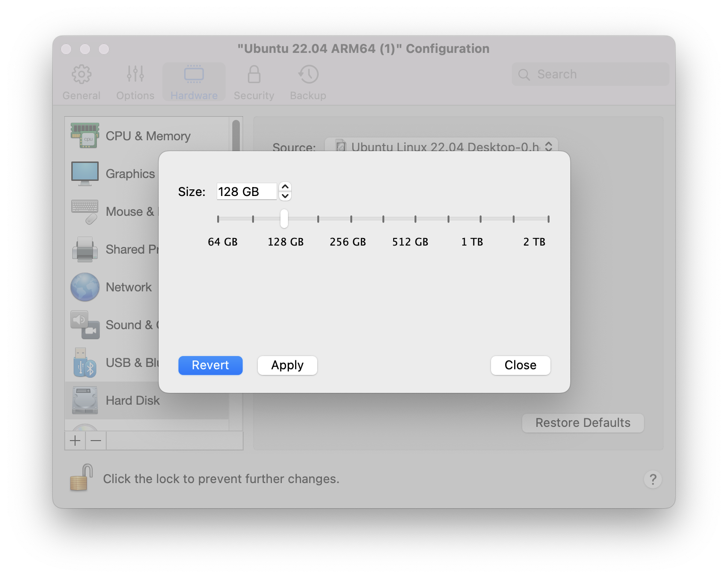Close the disk size dialog
Screen dimensions: 728x578
[x=520, y=365]
